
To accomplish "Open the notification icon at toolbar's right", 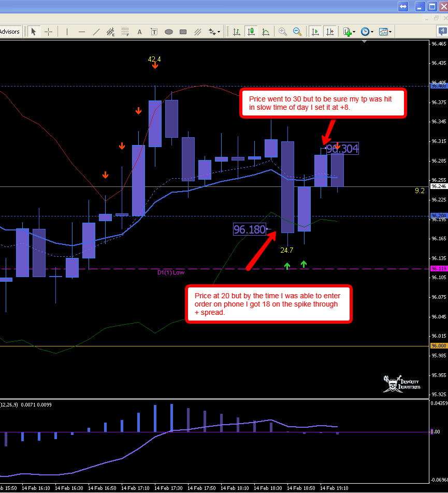I will pos(443,31).
